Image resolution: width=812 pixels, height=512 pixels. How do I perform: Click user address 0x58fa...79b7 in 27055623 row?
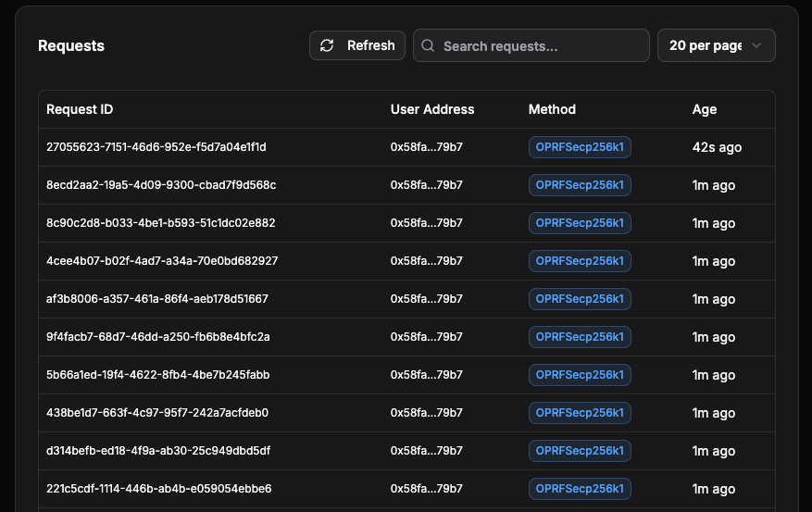coord(426,147)
